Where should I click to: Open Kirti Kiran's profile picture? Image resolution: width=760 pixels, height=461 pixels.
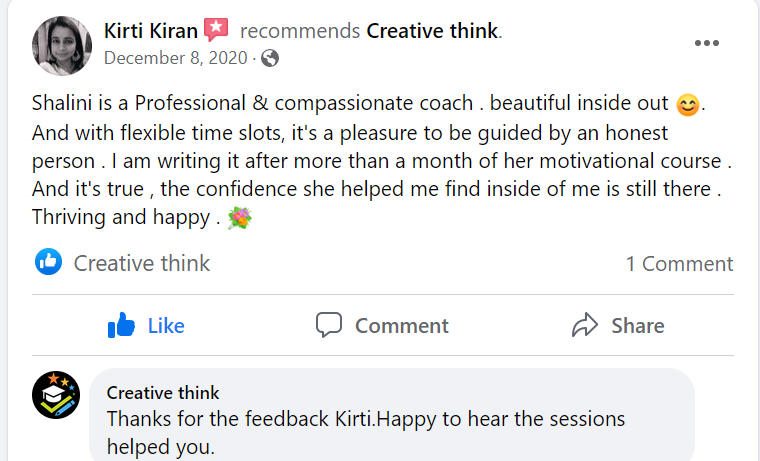pyautogui.click(x=64, y=45)
